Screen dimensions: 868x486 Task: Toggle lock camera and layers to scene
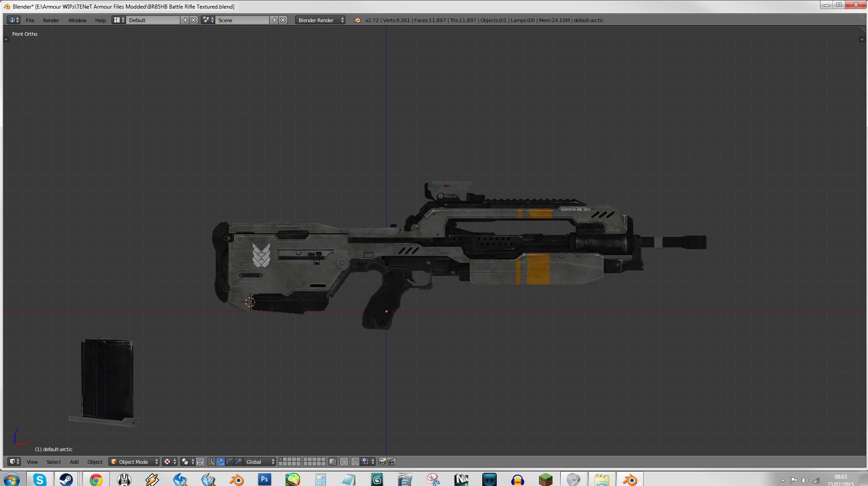[332, 462]
